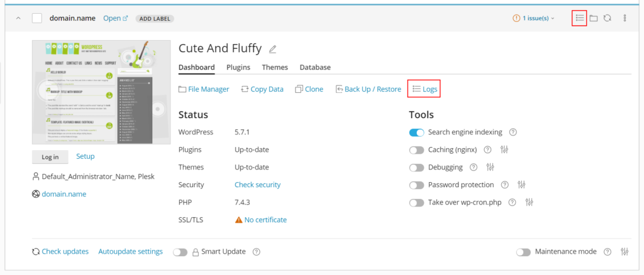Show help for Maintenance mode
The height and width of the screenshot is (275, 644).
[x=608, y=252]
